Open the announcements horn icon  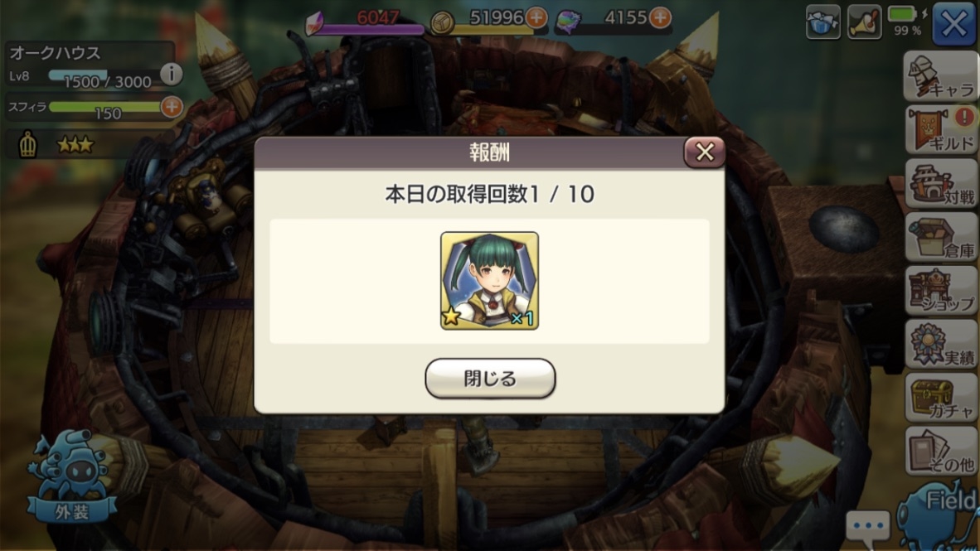click(x=865, y=22)
